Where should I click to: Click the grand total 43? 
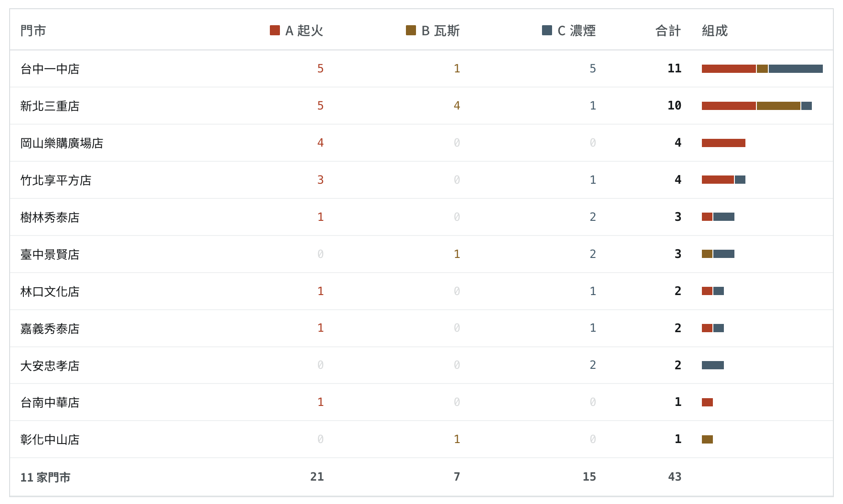[x=674, y=477]
